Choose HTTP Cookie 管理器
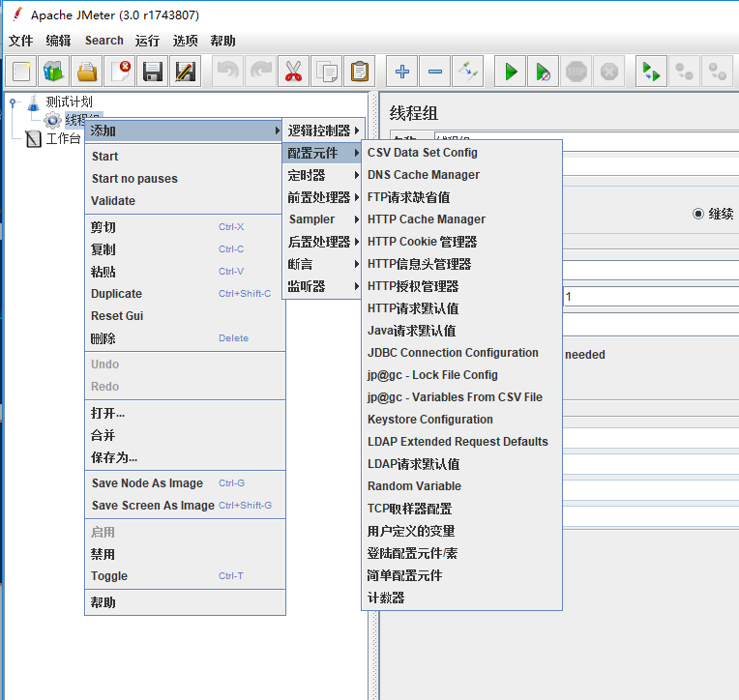 pos(462,242)
